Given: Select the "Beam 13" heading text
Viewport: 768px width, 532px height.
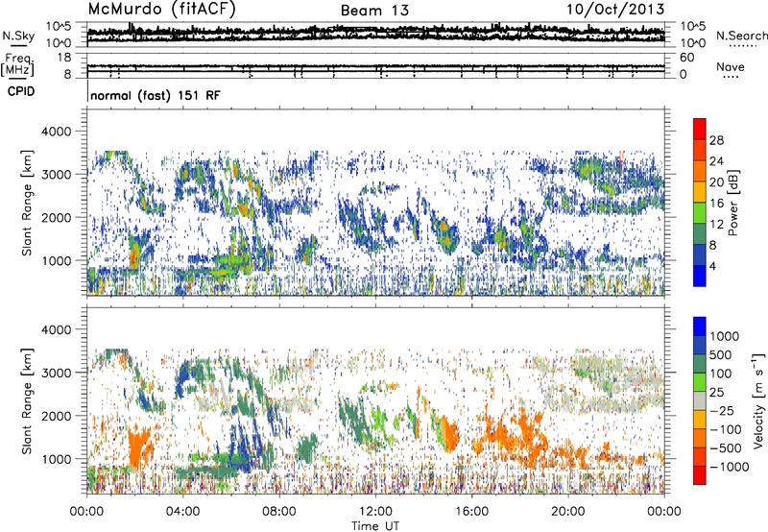Looking at the screenshot, I should coord(374,11).
